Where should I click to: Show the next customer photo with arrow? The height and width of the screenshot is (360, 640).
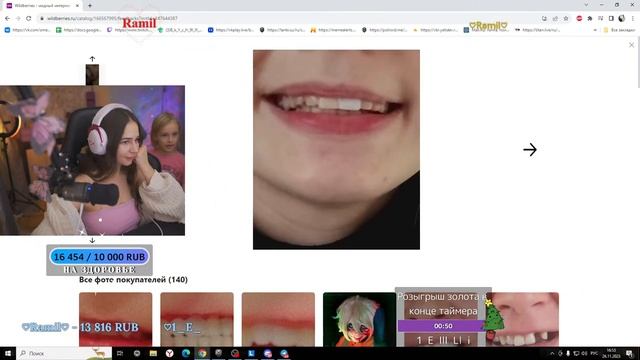tap(530, 150)
